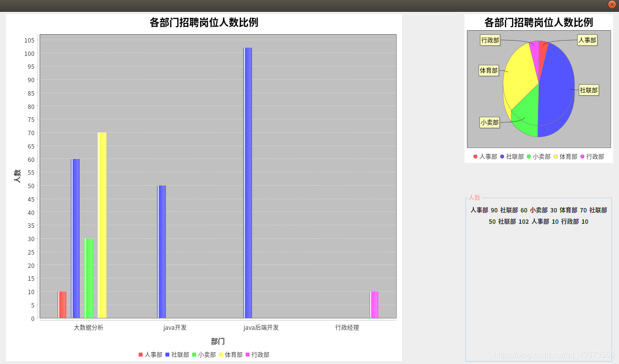The height and width of the screenshot is (364, 619).
Task: Click the value 90 in 人数 panel
Action: 494,210
